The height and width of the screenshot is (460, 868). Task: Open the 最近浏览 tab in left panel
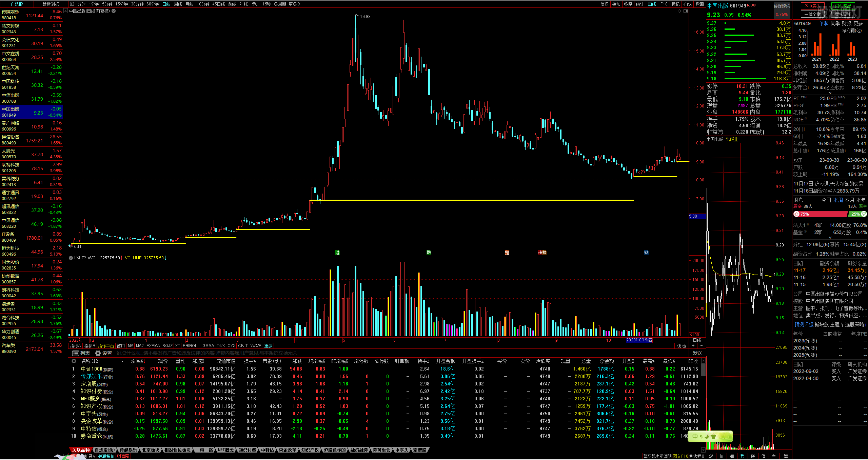(51, 4)
